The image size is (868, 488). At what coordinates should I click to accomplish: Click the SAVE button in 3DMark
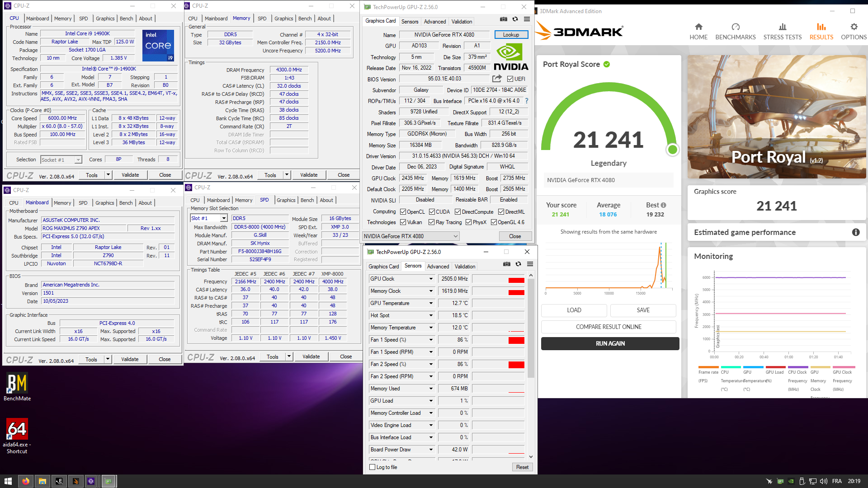[x=643, y=310]
